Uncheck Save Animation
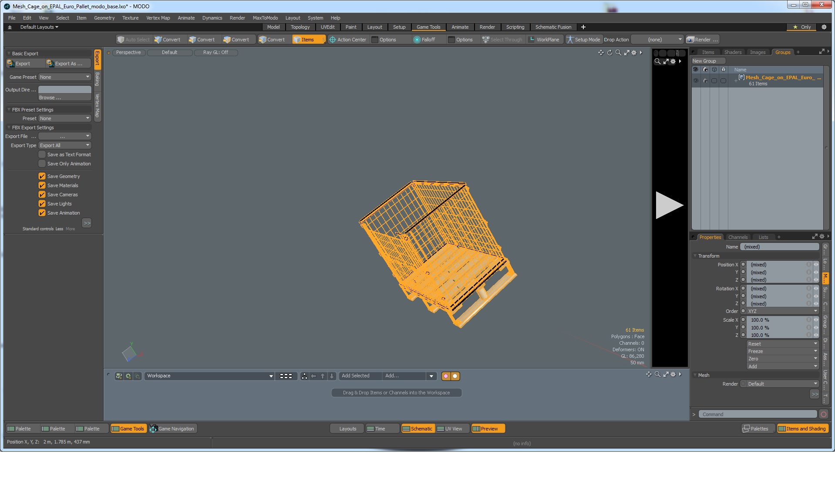Screen dimensions: 835x504 (x=42, y=213)
